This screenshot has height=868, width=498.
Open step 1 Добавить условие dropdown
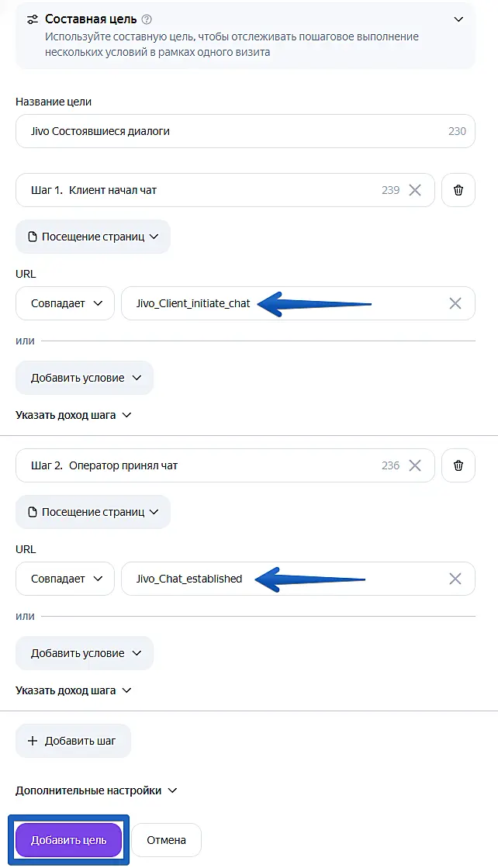85,378
